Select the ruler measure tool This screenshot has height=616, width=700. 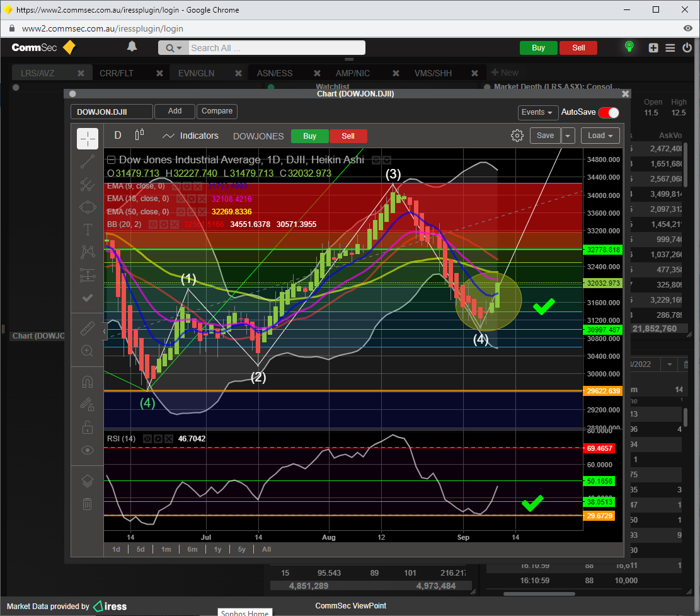click(88, 328)
